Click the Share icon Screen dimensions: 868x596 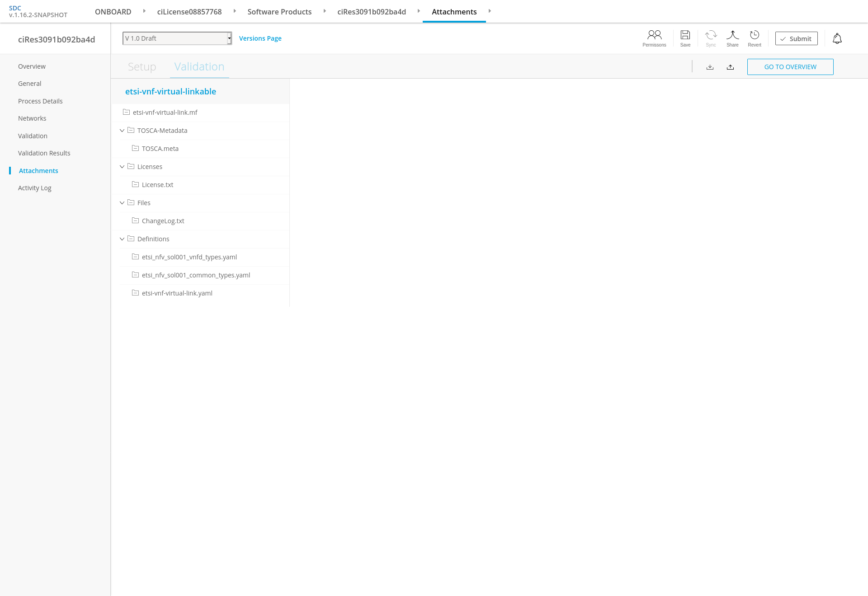[732, 35]
